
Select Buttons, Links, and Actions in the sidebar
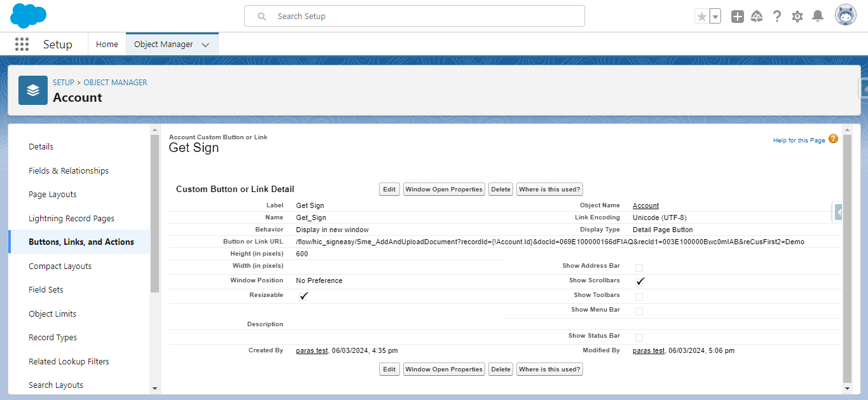pos(81,242)
